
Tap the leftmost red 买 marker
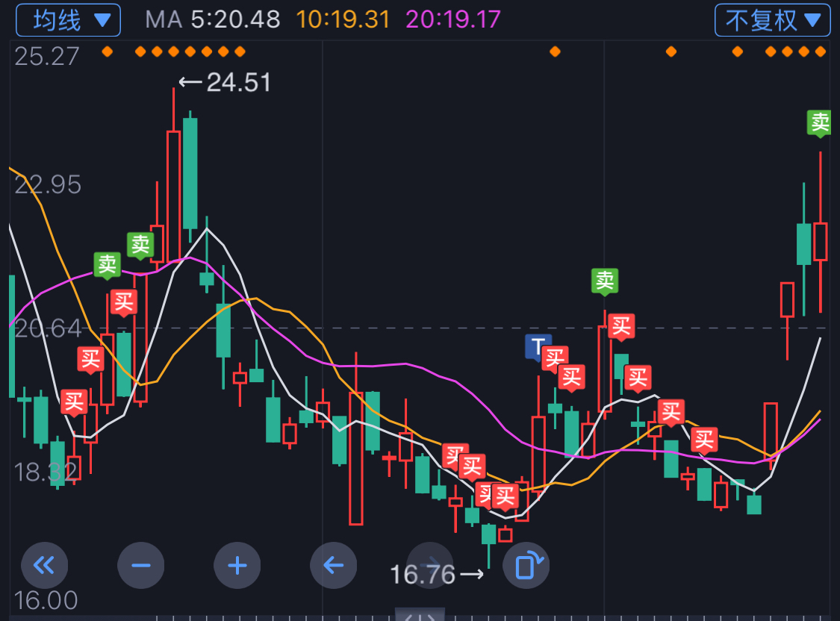click(74, 402)
